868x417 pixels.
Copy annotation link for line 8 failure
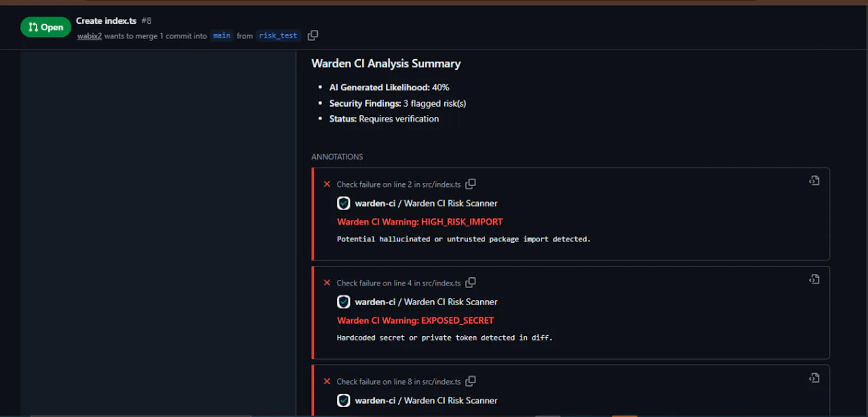point(470,381)
